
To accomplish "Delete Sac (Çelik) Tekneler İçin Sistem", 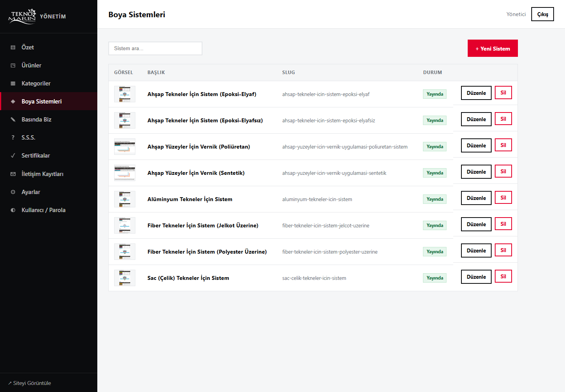I will tap(503, 276).
